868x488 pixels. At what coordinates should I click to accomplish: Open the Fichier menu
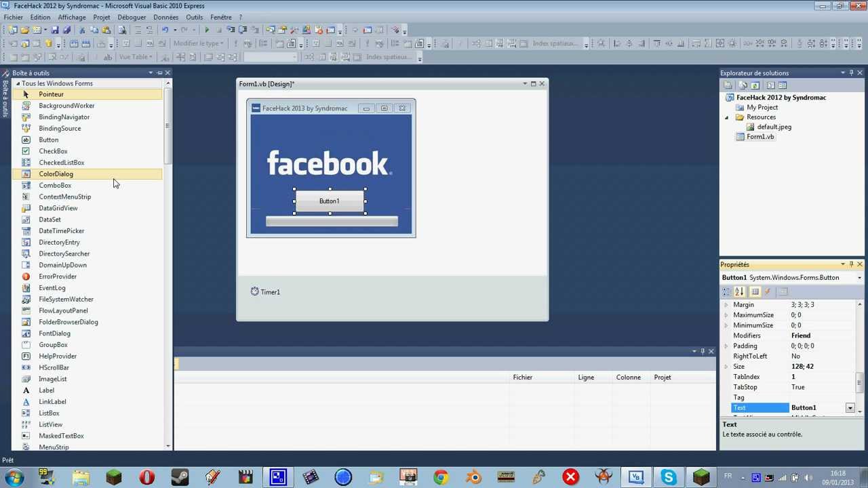pyautogui.click(x=13, y=17)
